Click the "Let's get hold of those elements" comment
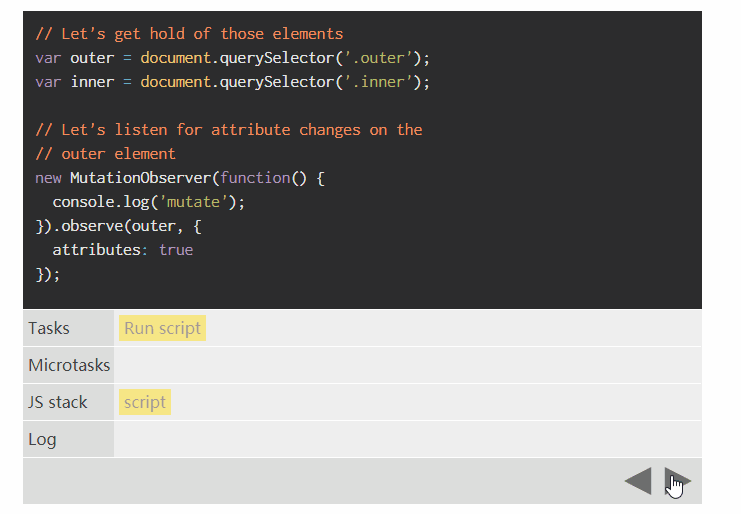The width and height of the screenshot is (741, 514). (x=189, y=34)
